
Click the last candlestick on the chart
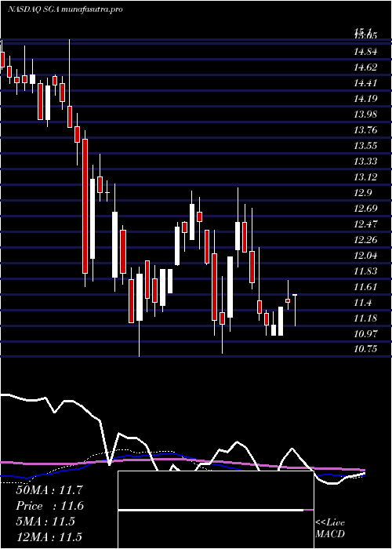point(295,311)
